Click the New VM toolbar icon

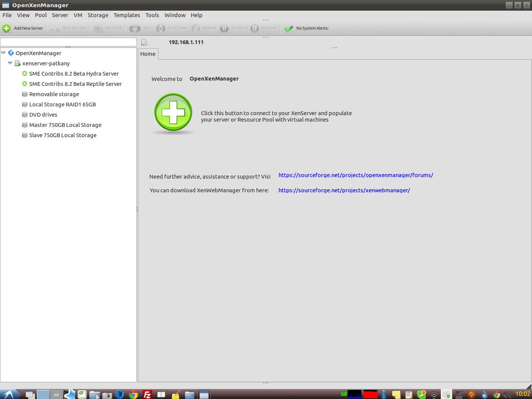(98, 28)
